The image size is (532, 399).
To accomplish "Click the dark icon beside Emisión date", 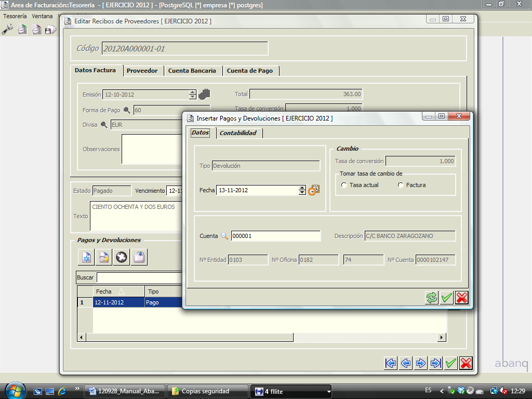I will tap(204, 95).
